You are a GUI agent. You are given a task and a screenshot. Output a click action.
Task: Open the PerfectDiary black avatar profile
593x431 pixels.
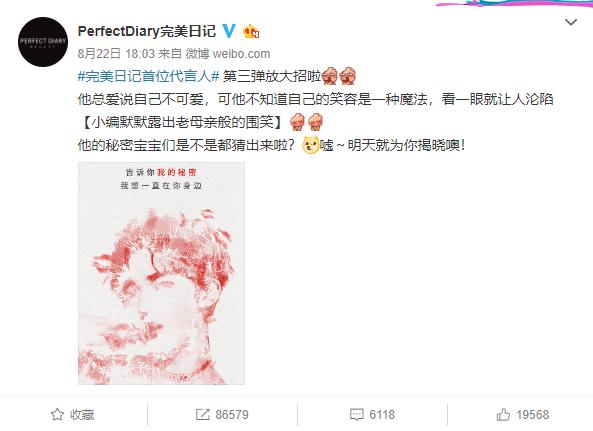coord(43,42)
